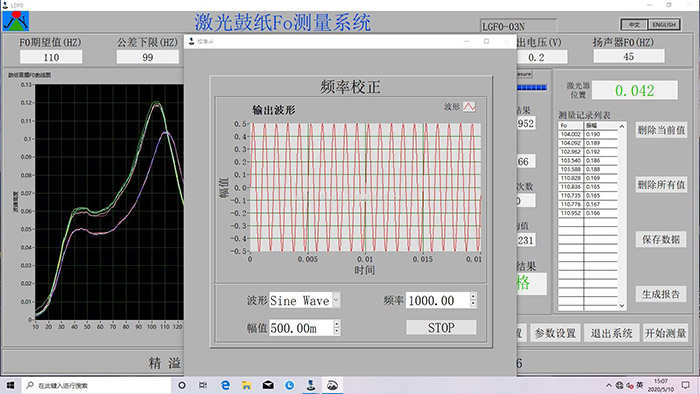Click the measurement record list scrollbar down arrow

621,306
